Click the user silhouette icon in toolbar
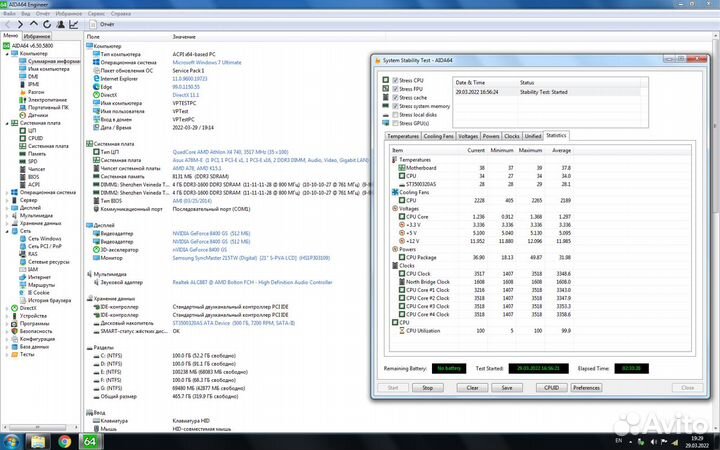 coord(60,24)
